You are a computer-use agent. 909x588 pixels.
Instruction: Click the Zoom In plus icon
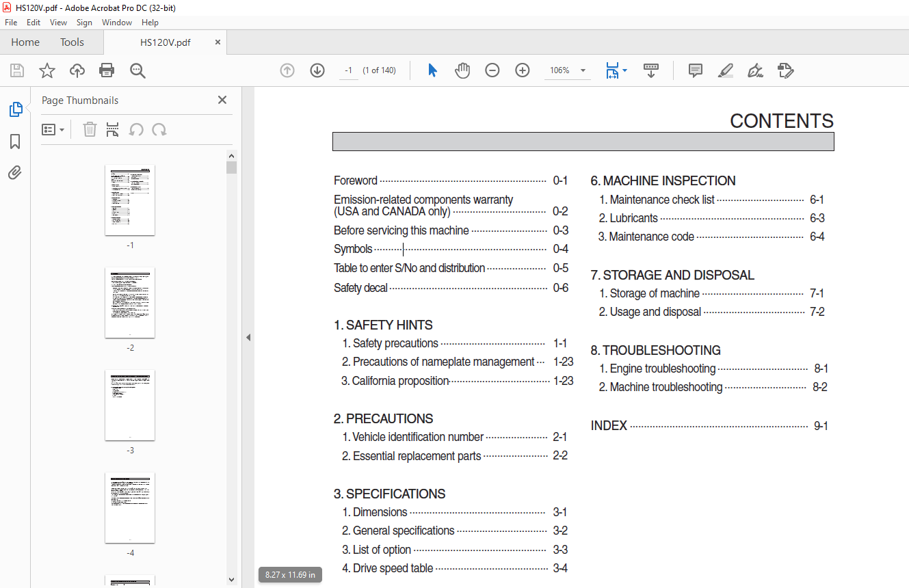pos(523,70)
